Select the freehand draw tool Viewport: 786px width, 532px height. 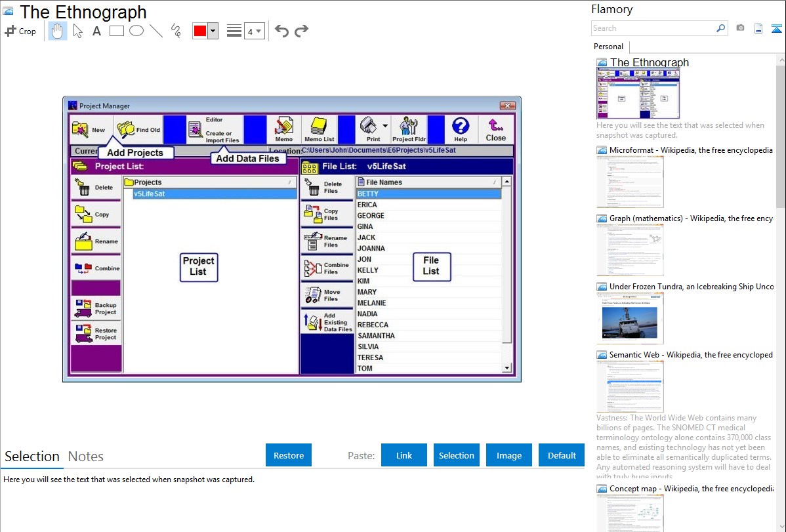pos(176,31)
